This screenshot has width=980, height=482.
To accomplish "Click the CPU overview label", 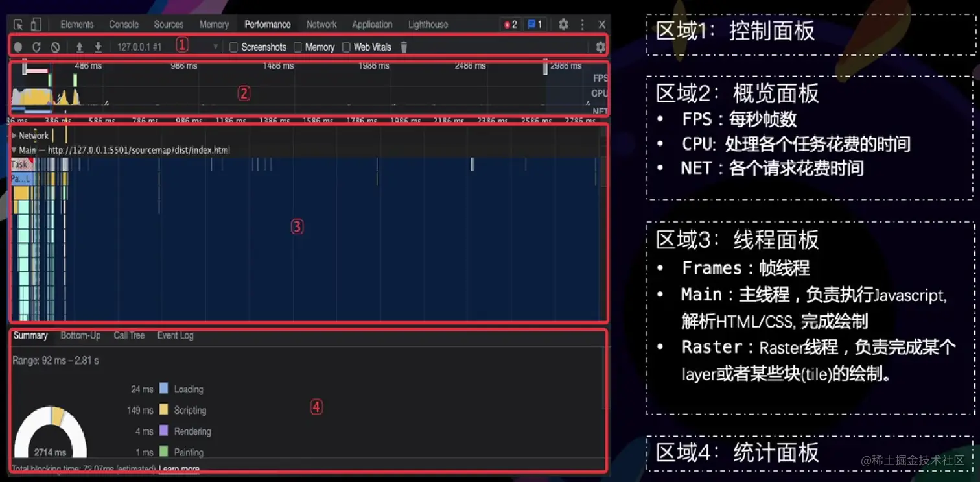I will click(600, 93).
